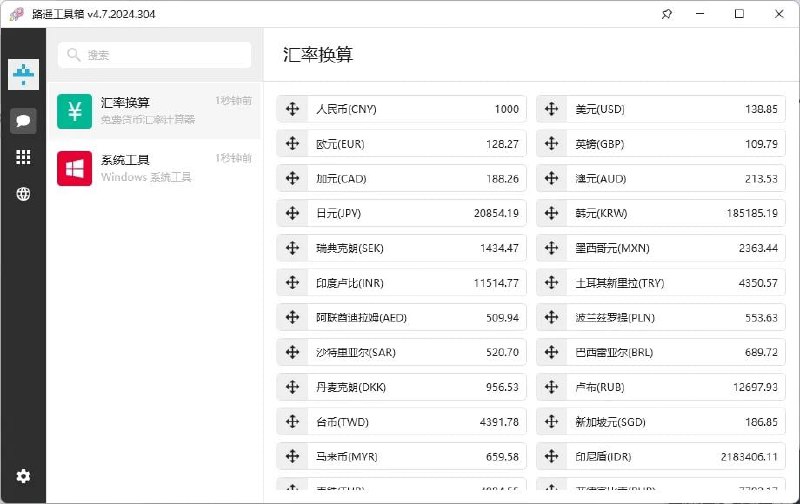Click the move handle for 人民币(CNY)
The image size is (800, 504).
293,109
